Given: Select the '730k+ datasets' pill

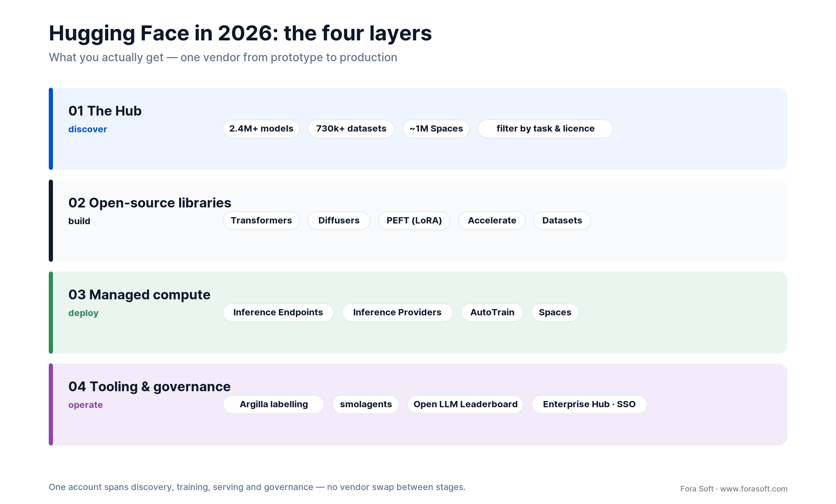Looking at the screenshot, I should pyautogui.click(x=351, y=129).
